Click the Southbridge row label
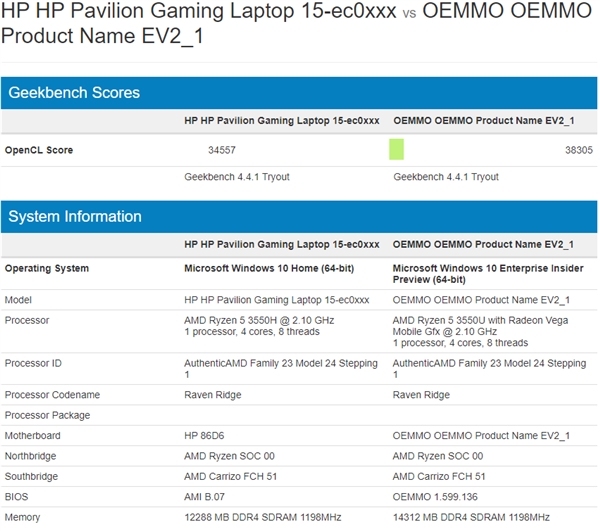Screen dimensions: 600x531 pos(33,476)
